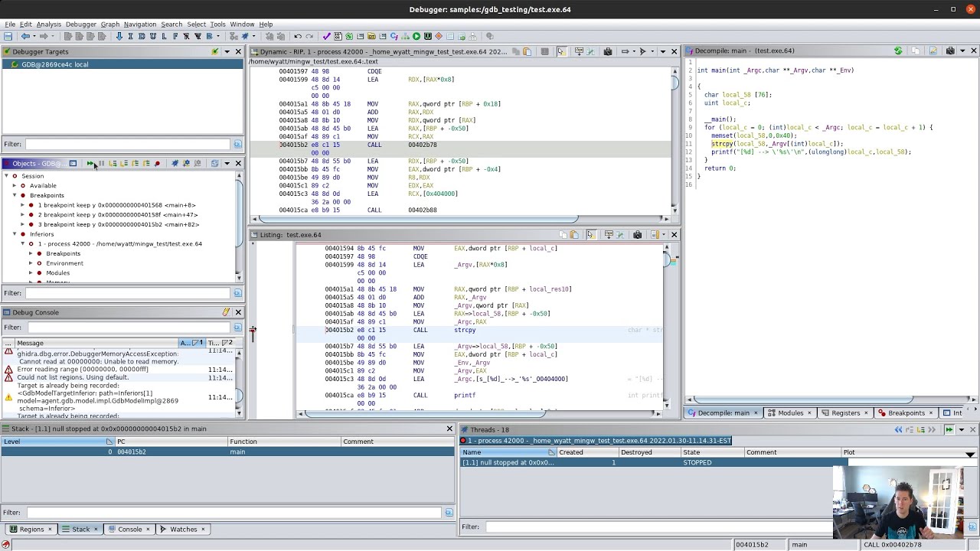The width and height of the screenshot is (980, 551).
Task: Collapse the Session node in Objects tree
Action: pos(6,176)
